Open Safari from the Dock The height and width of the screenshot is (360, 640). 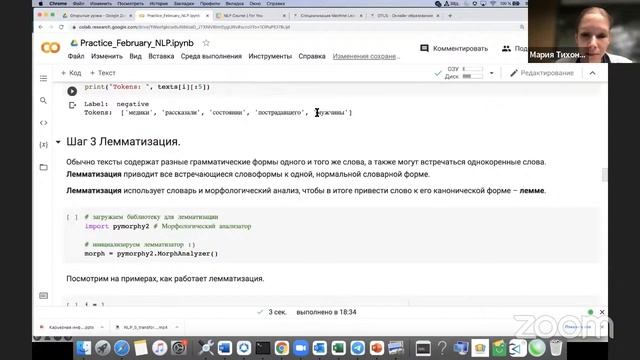point(122,348)
